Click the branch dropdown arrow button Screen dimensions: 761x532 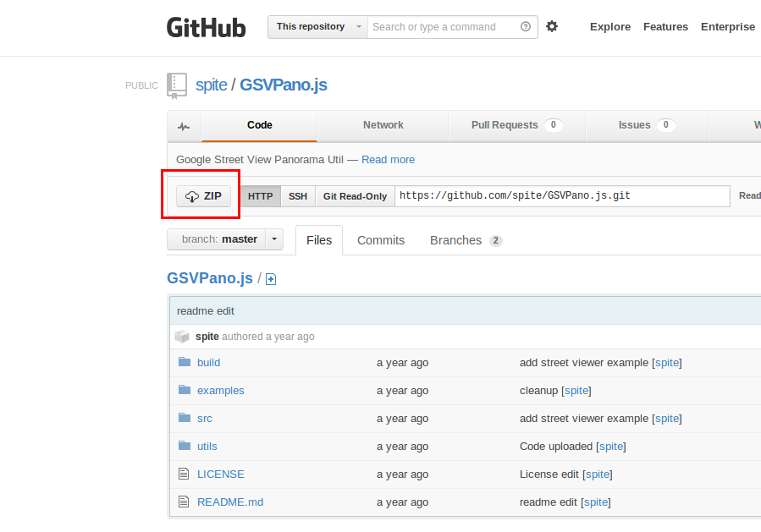click(274, 239)
